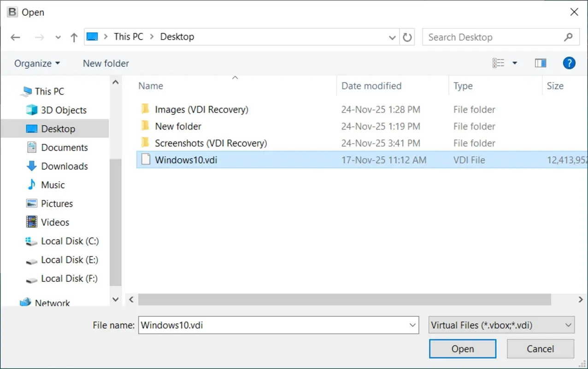
Task: Expand the File name dropdown arrow
Action: 412,325
